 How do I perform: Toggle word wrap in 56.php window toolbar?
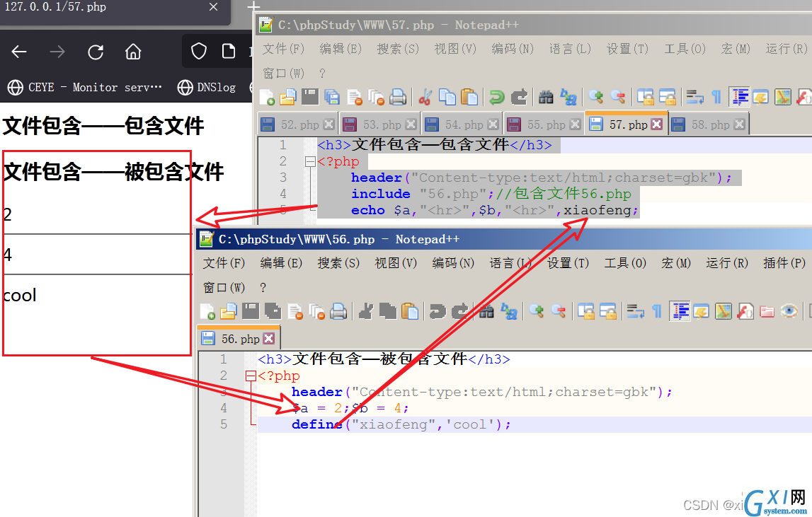636,311
